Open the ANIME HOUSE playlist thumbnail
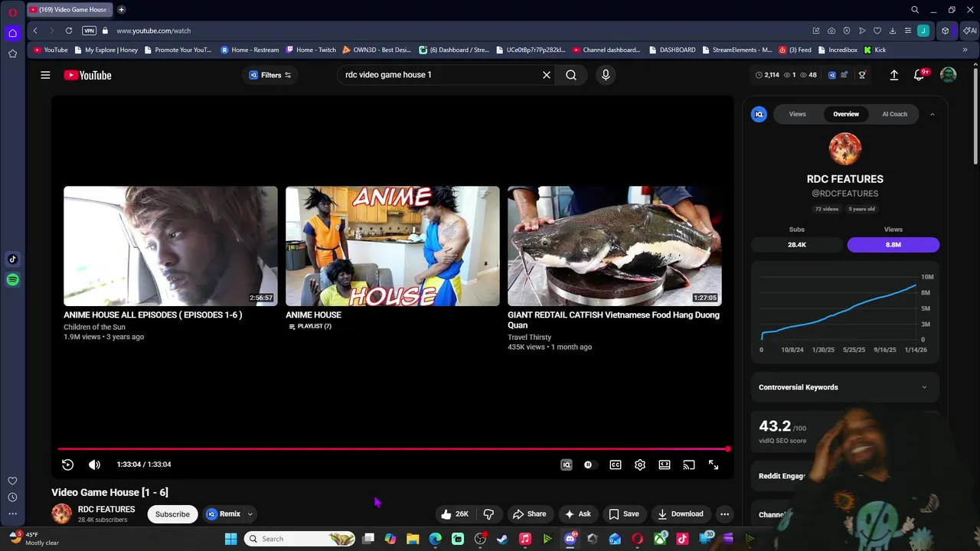 tap(393, 246)
